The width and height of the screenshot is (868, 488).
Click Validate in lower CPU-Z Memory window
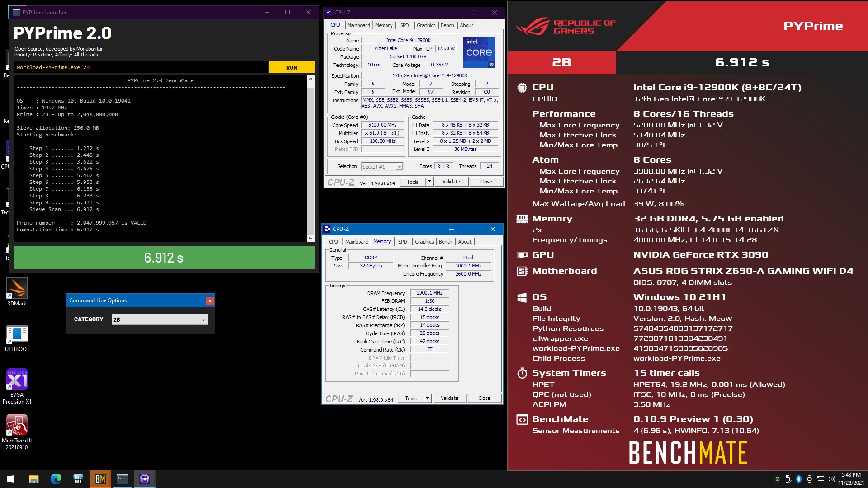[x=449, y=398]
